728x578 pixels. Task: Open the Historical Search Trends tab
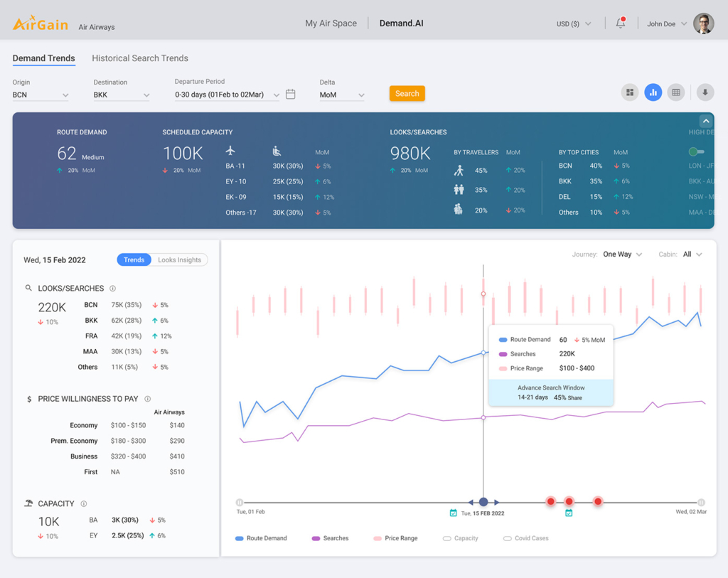tap(139, 58)
